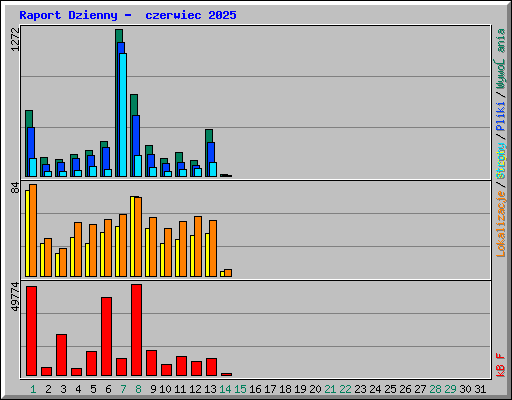Click the red KB bar for day 11
The width and height of the screenshot is (512, 400).
[x=181, y=366]
